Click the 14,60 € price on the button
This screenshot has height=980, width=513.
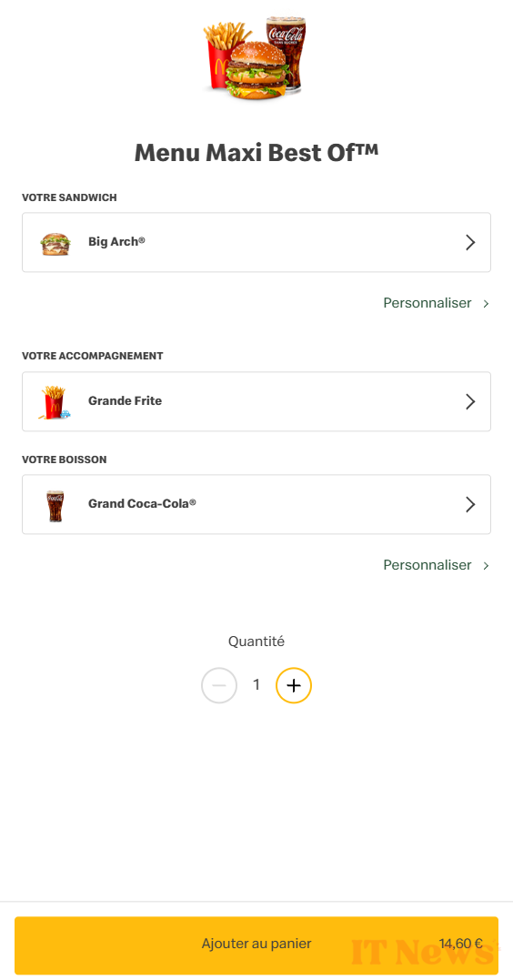click(x=460, y=944)
